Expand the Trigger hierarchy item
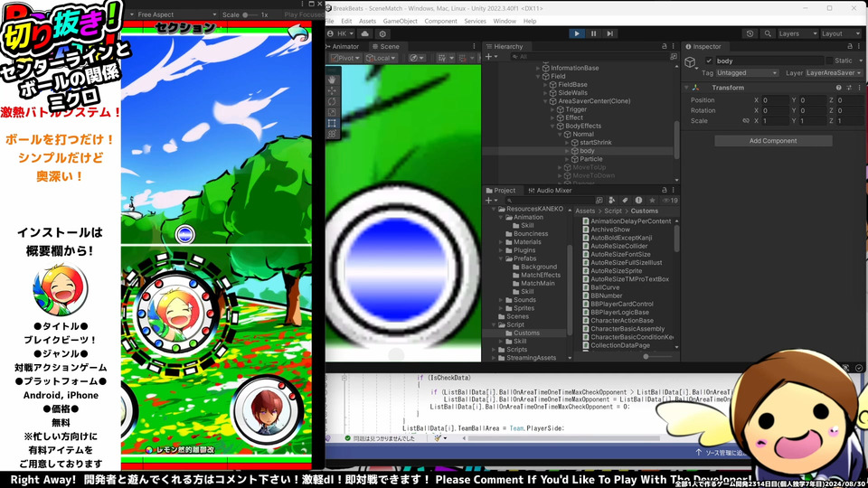Image resolution: width=868 pixels, height=488 pixels. [552, 109]
